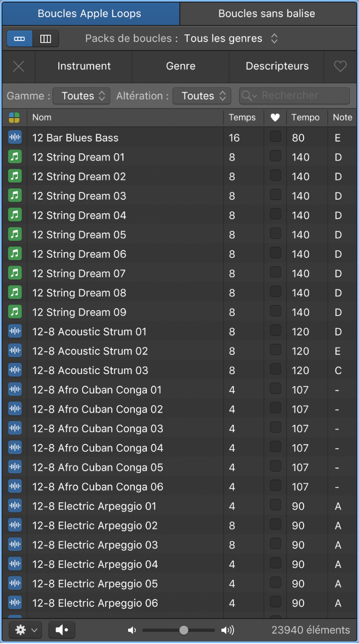Screen dimensions: 359x644
Task: Select the 12-8 Acoustic Strum 02 loop name
Action: coord(90,351)
